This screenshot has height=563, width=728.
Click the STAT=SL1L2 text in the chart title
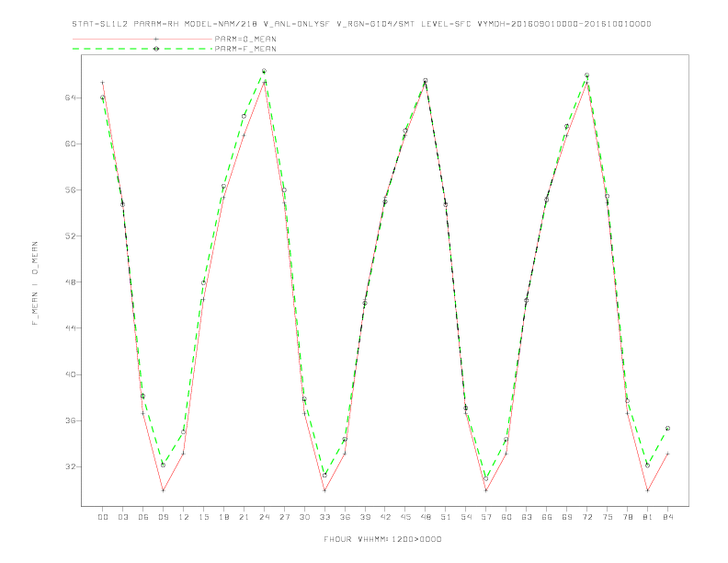(x=100, y=24)
